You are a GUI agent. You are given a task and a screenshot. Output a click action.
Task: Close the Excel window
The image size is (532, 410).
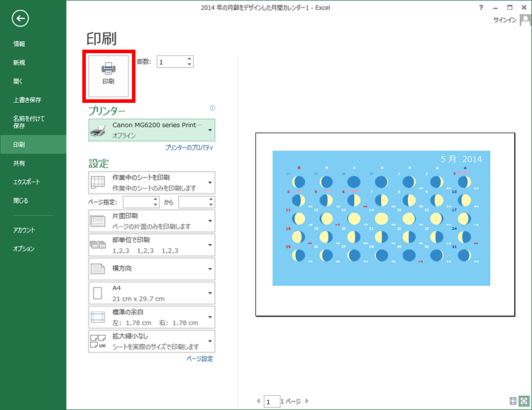point(524,8)
